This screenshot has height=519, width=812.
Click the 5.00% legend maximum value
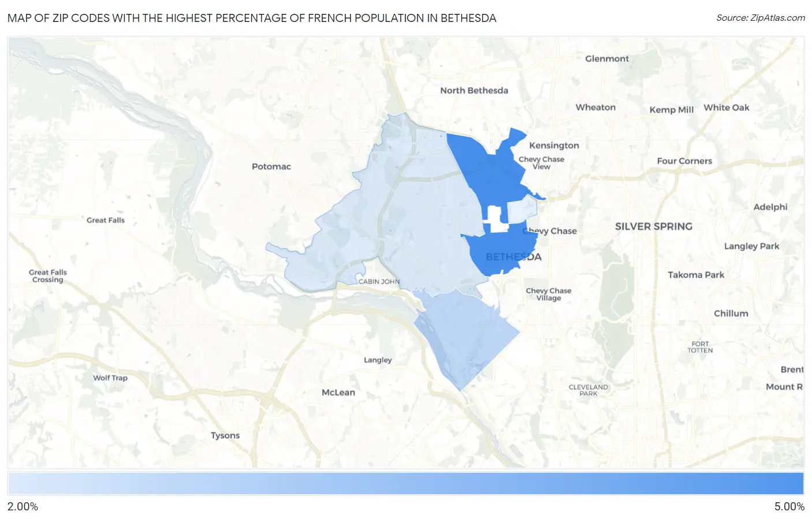click(789, 507)
